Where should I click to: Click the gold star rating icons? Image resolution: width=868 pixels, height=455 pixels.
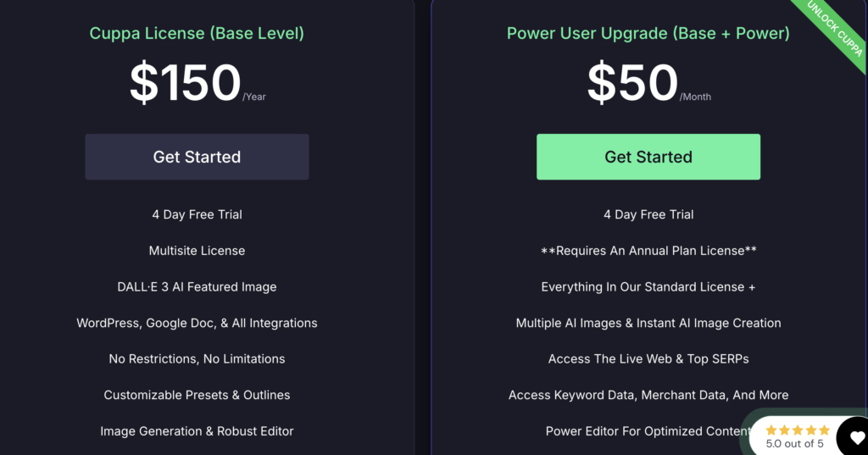pyautogui.click(x=797, y=430)
